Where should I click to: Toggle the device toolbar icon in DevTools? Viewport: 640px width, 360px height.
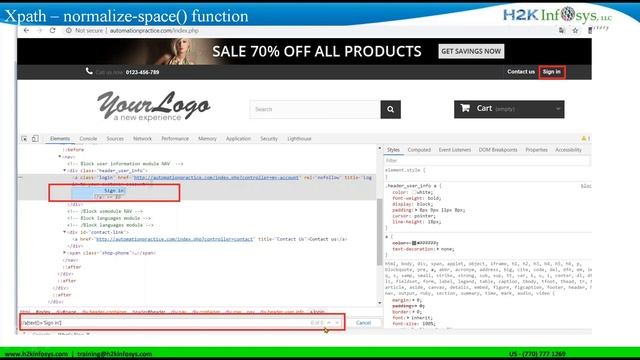coord(35,139)
